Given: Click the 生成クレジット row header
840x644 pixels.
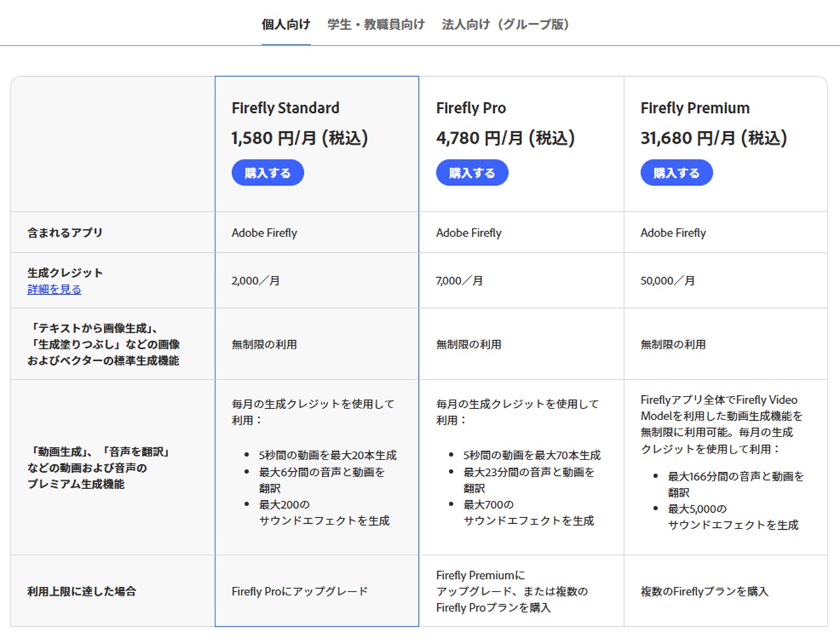Looking at the screenshot, I should (x=65, y=272).
